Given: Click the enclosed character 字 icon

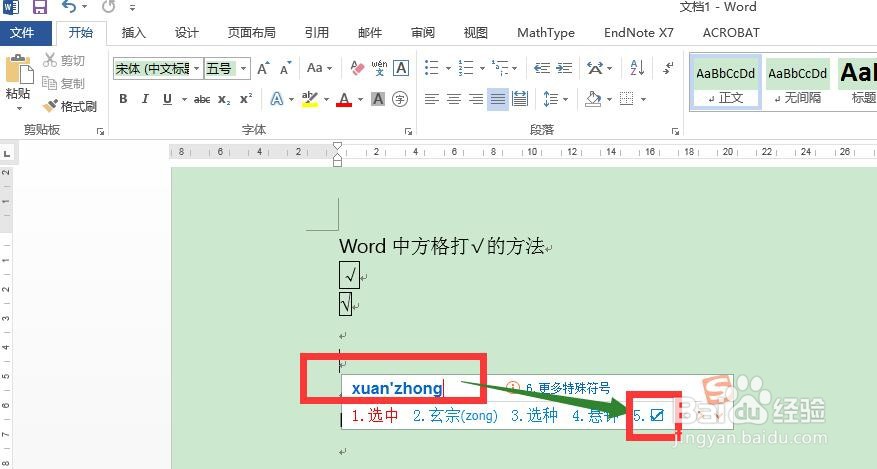Looking at the screenshot, I should pos(400,100).
